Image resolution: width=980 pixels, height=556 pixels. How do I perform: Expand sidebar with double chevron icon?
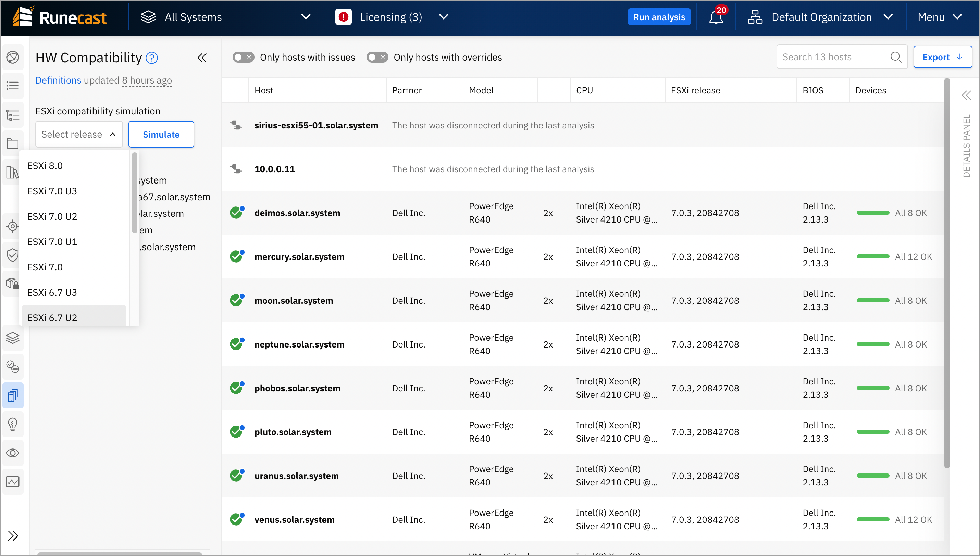13,536
